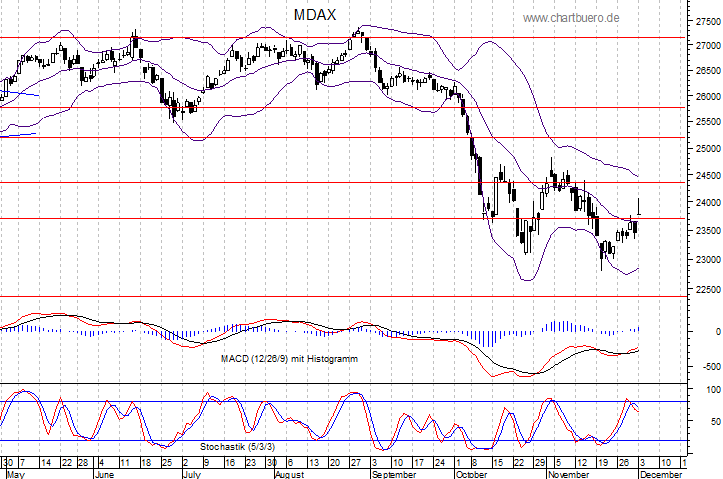Select the December month label
Viewport: 723px width, 479px height.
(x=661, y=474)
